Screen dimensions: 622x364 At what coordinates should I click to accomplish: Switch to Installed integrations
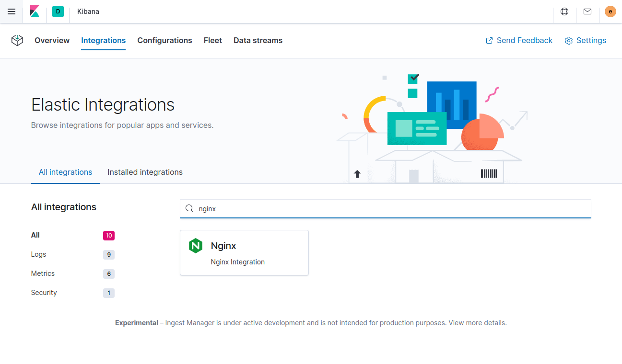coord(145,172)
